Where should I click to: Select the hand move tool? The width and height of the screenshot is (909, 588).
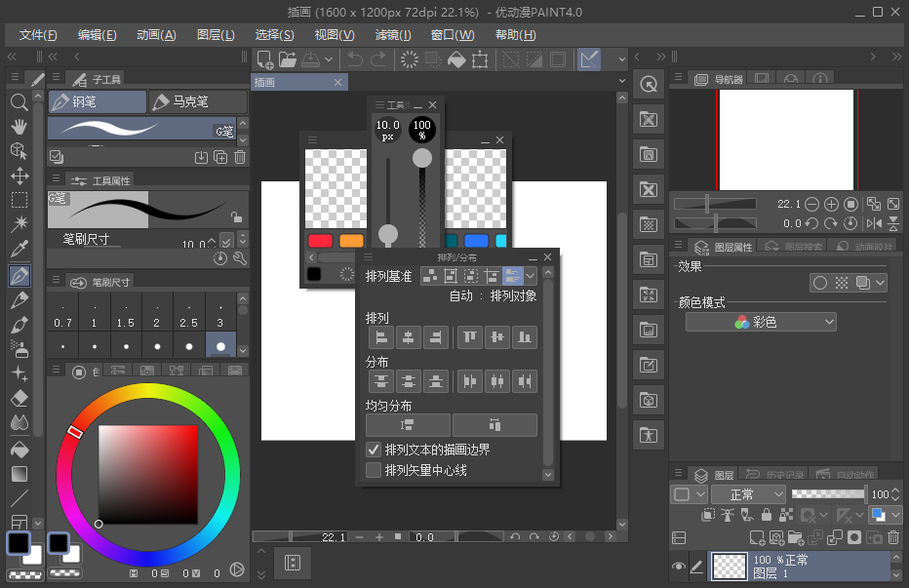pos(19,126)
